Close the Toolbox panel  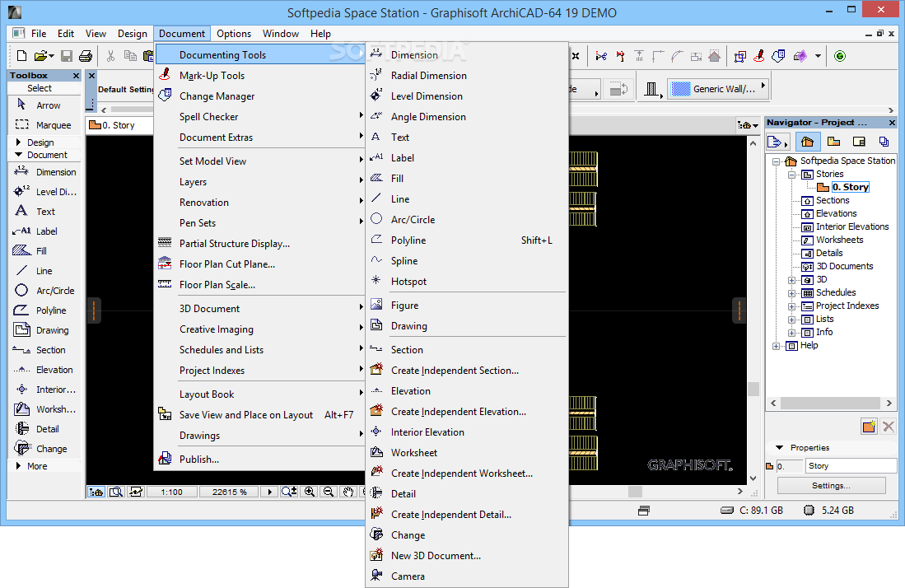(x=76, y=76)
